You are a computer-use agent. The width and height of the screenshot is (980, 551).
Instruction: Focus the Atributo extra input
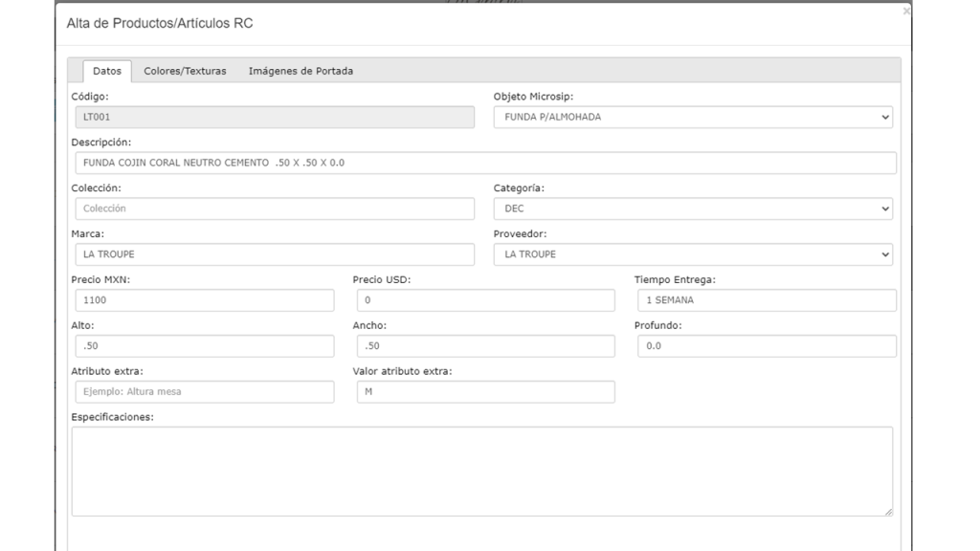click(203, 392)
